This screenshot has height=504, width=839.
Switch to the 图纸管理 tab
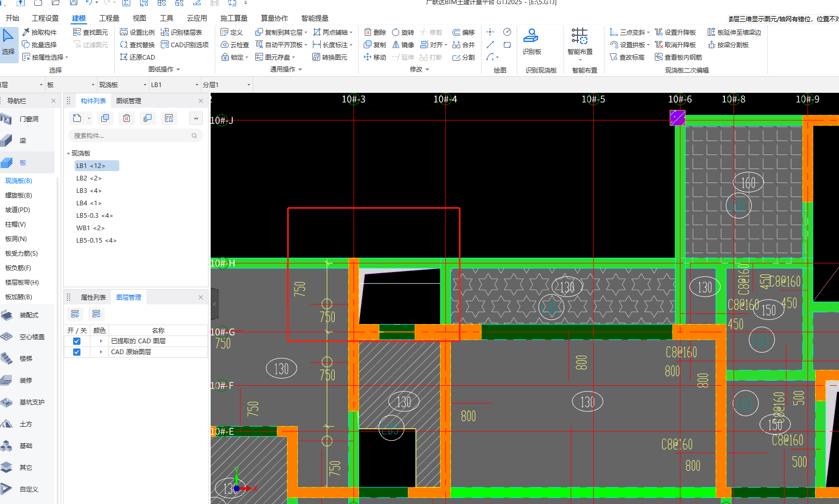[x=129, y=101]
